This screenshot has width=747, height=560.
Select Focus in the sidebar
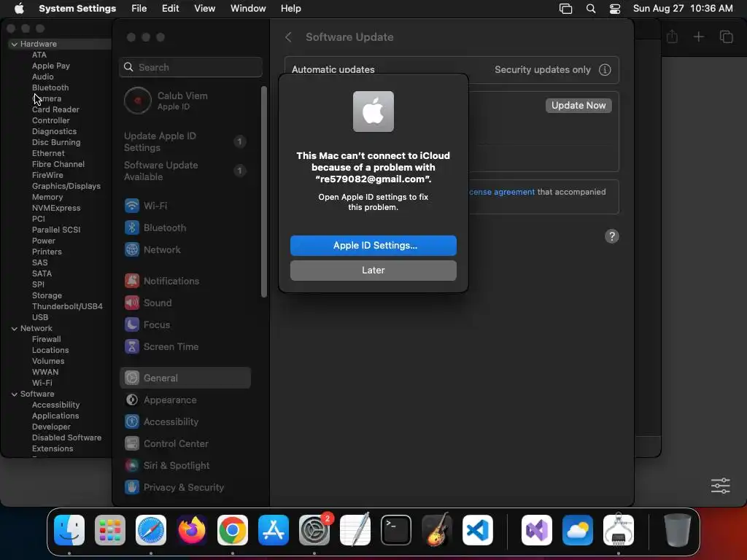[185, 324]
